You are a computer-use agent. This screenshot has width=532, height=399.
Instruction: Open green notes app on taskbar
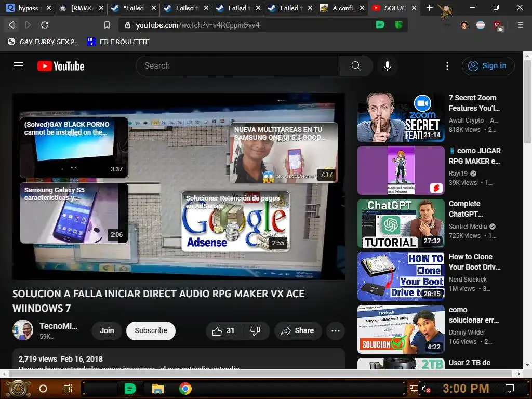[x=130, y=389]
